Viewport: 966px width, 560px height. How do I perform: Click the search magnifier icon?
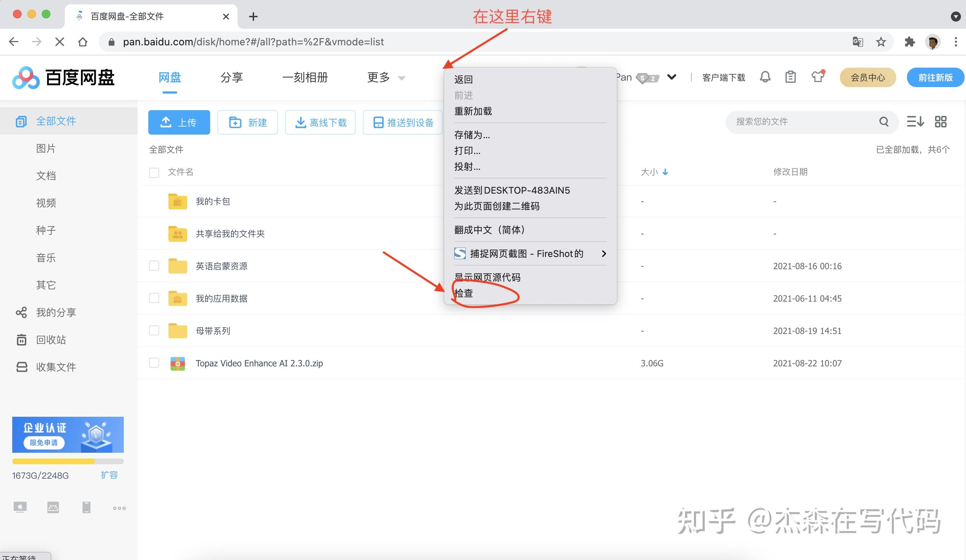(884, 122)
